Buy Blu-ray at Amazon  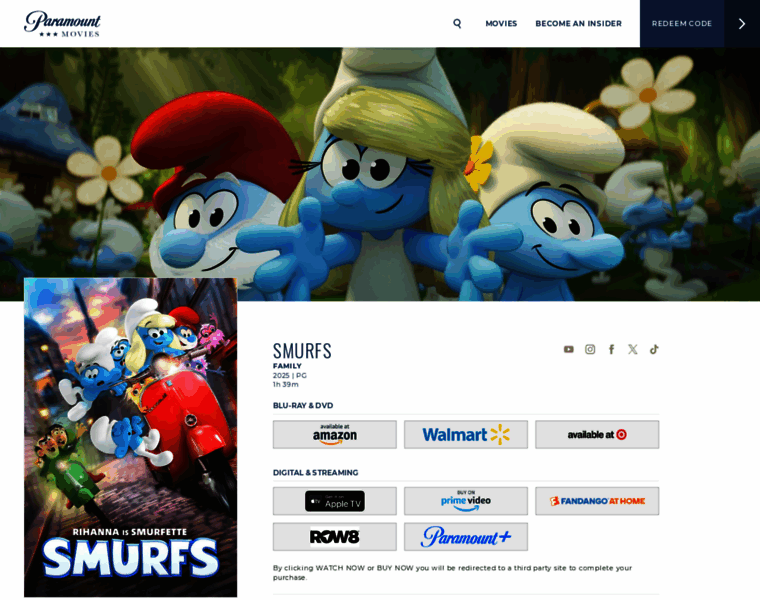click(x=334, y=434)
